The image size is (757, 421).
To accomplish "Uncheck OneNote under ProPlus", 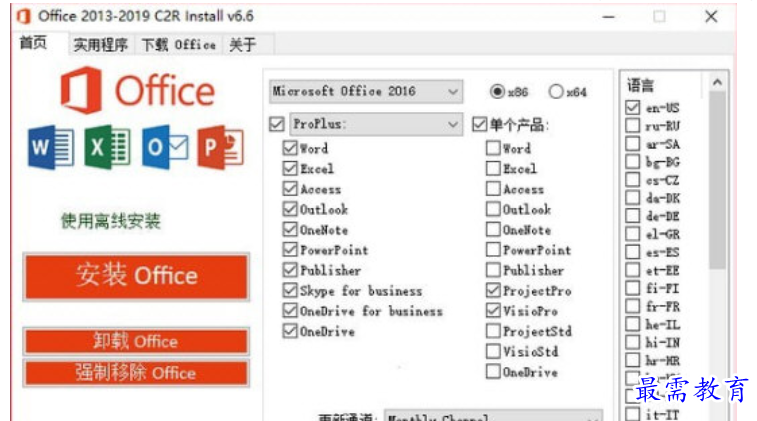I will (x=290, y=229).
